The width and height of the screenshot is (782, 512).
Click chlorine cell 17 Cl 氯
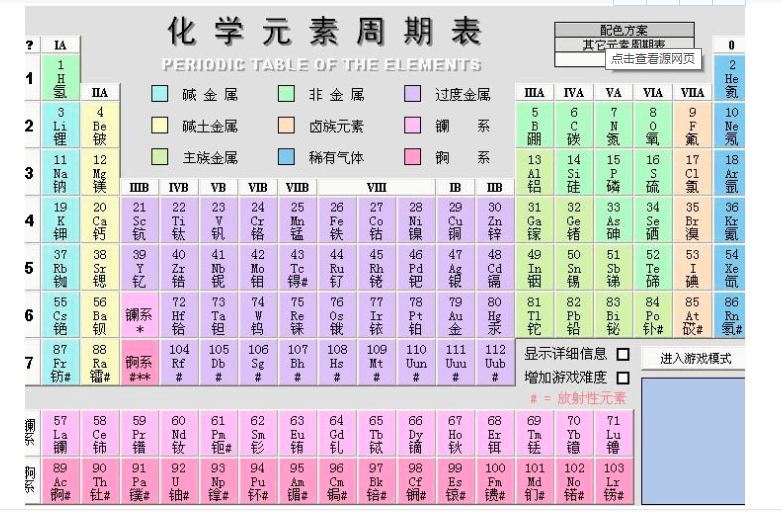pos(692,173)
